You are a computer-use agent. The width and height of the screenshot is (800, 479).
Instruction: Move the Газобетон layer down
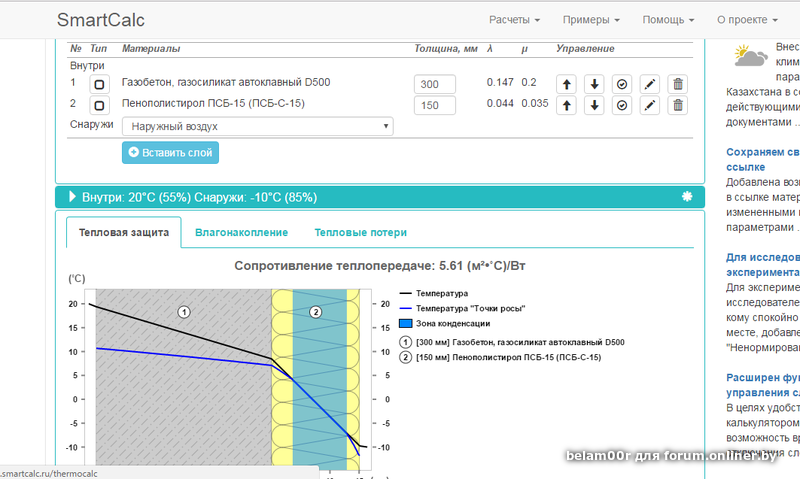(x=595, y=84)
